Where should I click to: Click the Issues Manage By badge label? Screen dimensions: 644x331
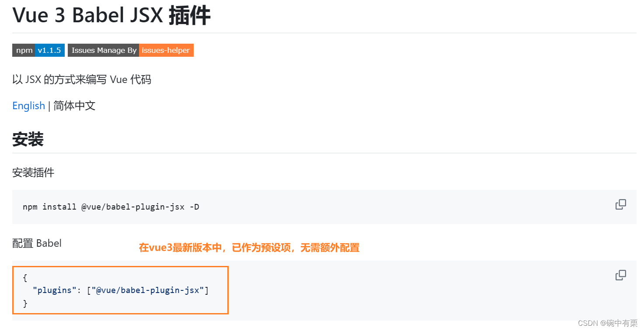pyautogui.click(x=103, y=50)
